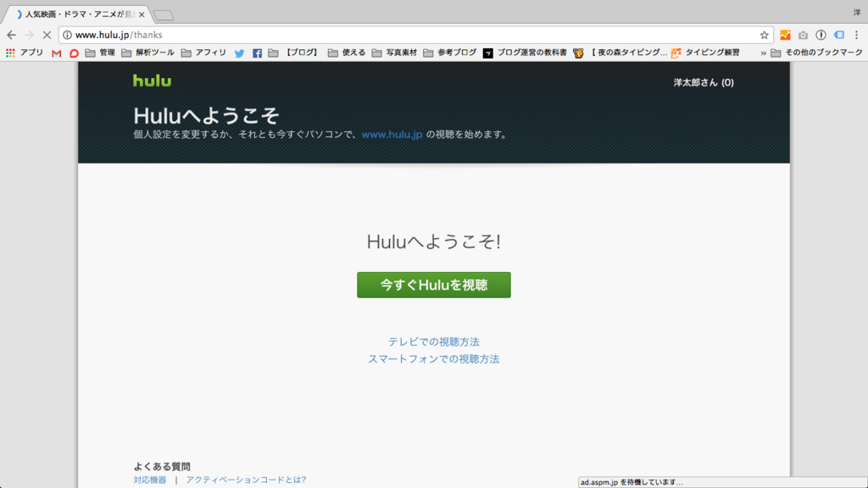Image resolution: width=868 pixels, height=488 pixels.
Task: Open the www.hulu.jp link in header
Action: (392, 135)
